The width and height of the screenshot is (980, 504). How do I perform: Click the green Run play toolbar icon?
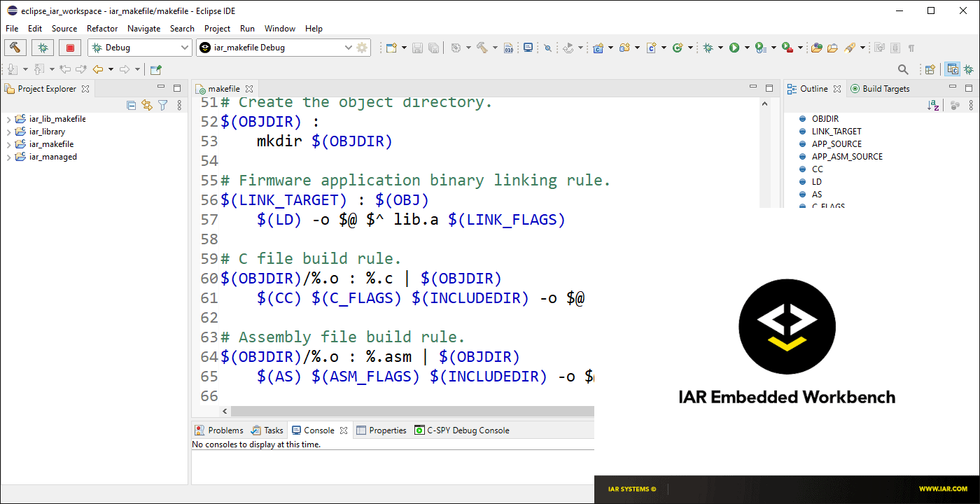[x=734, y=48]
